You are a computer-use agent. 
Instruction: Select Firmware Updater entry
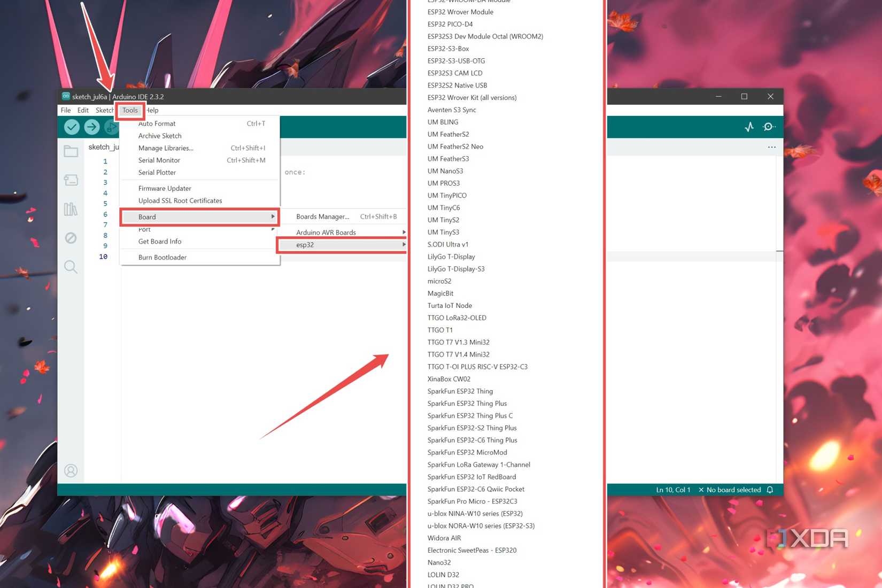pyautogui.click(x=200, y=188)
